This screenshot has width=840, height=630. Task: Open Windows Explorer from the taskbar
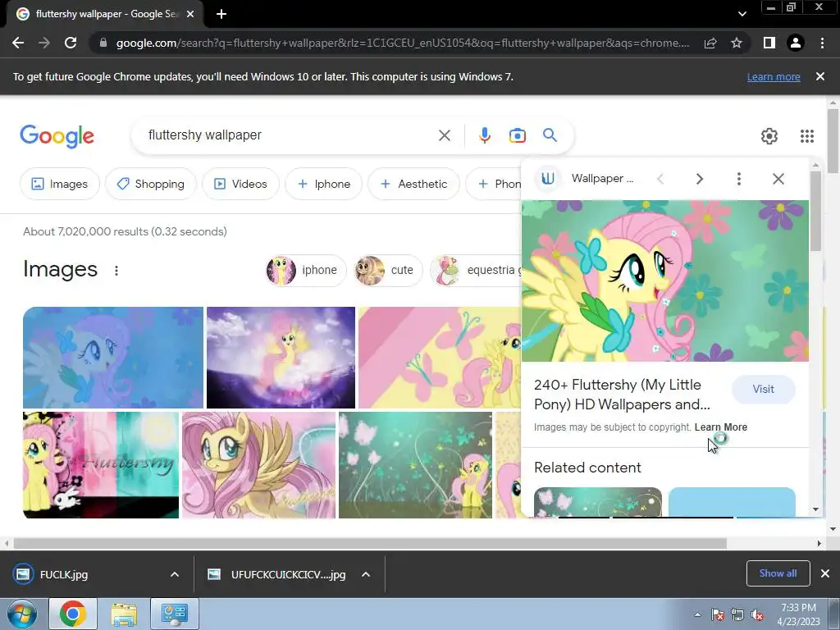pyautogui.click(x=124, y=614)
